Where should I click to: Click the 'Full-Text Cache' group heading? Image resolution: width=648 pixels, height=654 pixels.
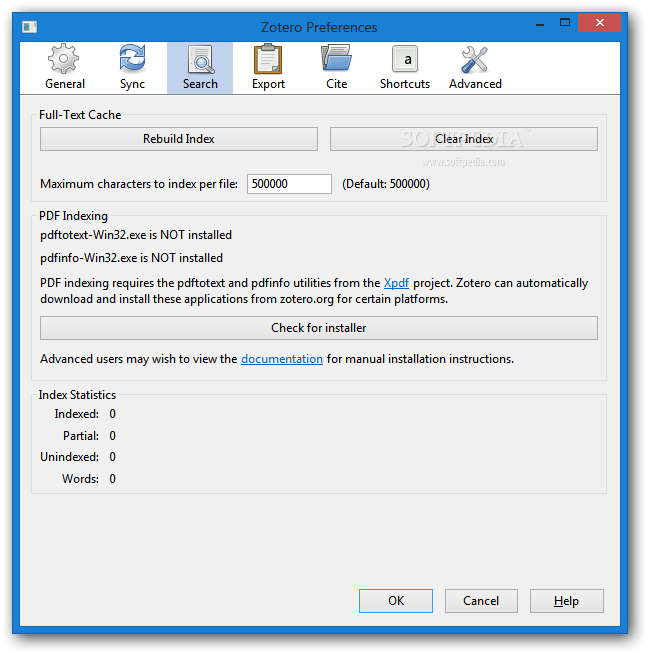click(80, 115)
